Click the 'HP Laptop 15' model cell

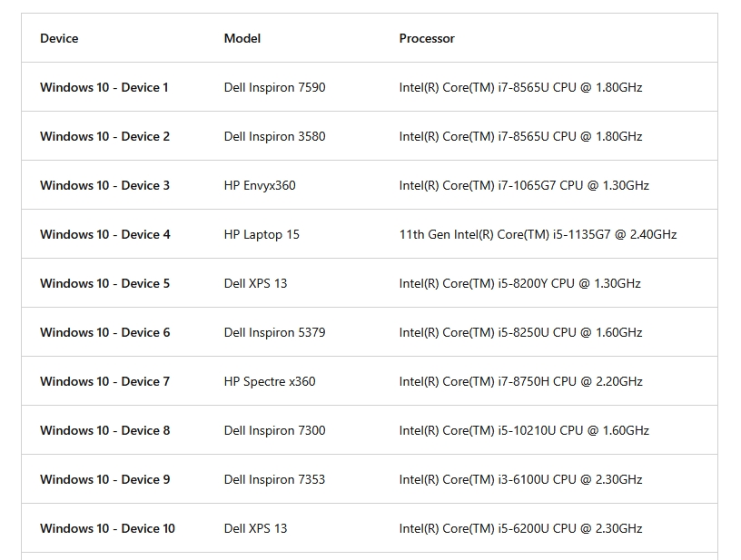(262, 235)
